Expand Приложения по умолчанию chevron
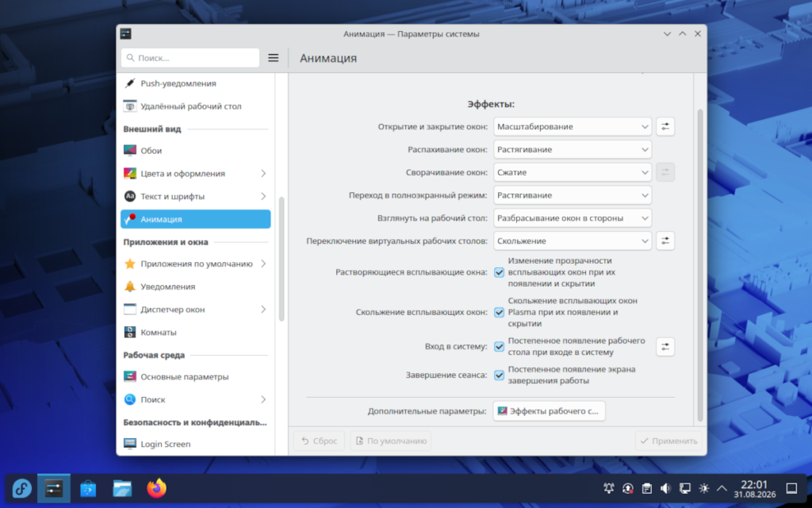The width and height of the screenshot is (812, 508). click(x=263, y=264)
